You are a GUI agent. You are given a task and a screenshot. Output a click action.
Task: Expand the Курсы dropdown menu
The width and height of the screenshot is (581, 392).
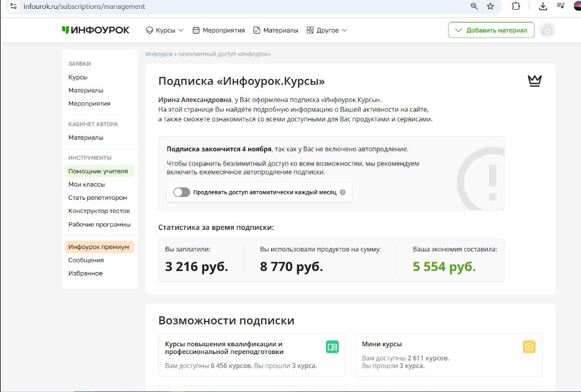coord(164,30)
